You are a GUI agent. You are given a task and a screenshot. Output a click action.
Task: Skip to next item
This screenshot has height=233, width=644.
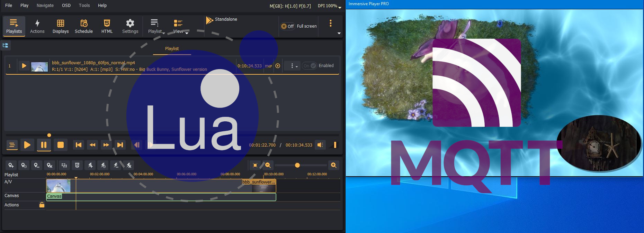(120, 145)
